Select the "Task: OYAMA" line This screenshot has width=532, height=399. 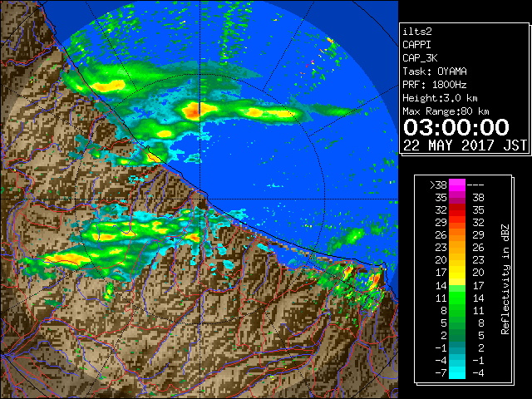pyautogui.click(x=435, y=71)
